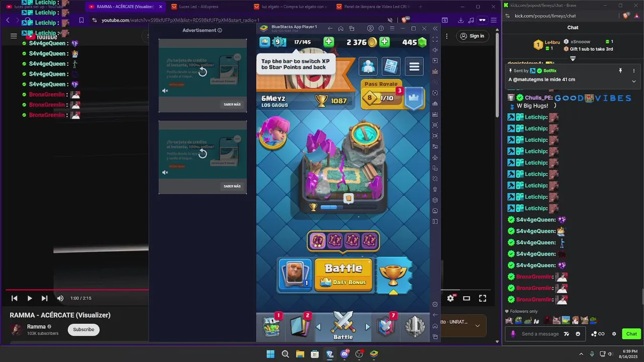This screenshot has width=644, height=362.
Task: Open the Events sword laurel tab
Action: 415,326
